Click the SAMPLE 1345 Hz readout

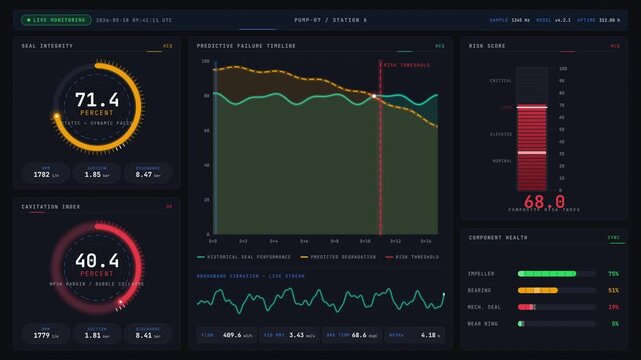coord(509,20)
